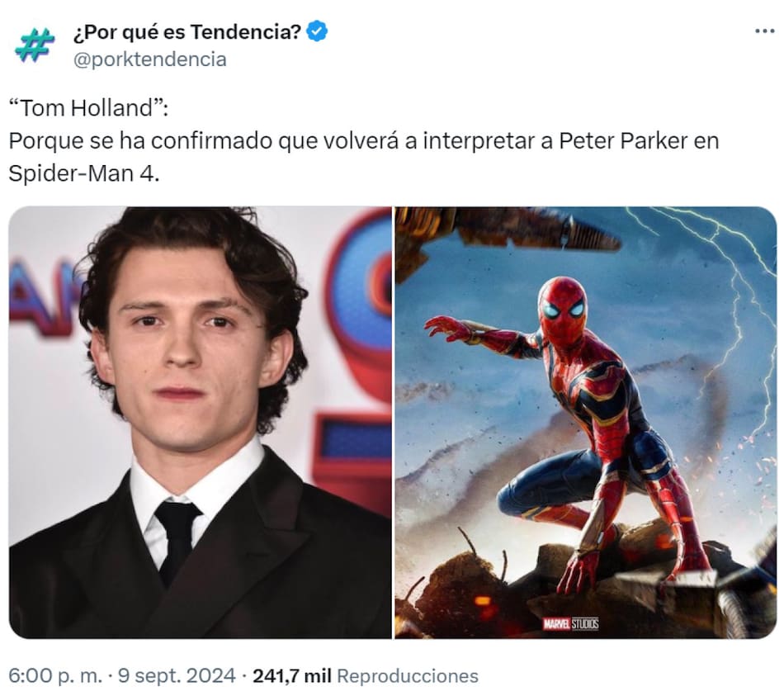Image resolution: width=784 pixels, height=691 pixels.
Task: Click the blue verified badge
Action: (x=317, y=31)
